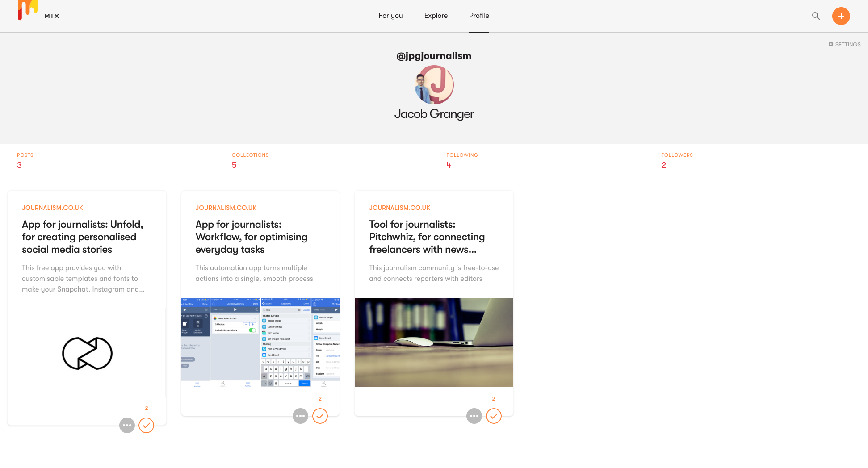Select the Profile tab
Viewport: 868px width, 468px height.
pos(479,16)
